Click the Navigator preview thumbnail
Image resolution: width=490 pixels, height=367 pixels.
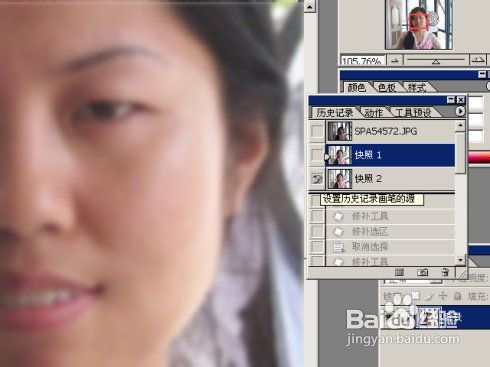click(419, 25)
